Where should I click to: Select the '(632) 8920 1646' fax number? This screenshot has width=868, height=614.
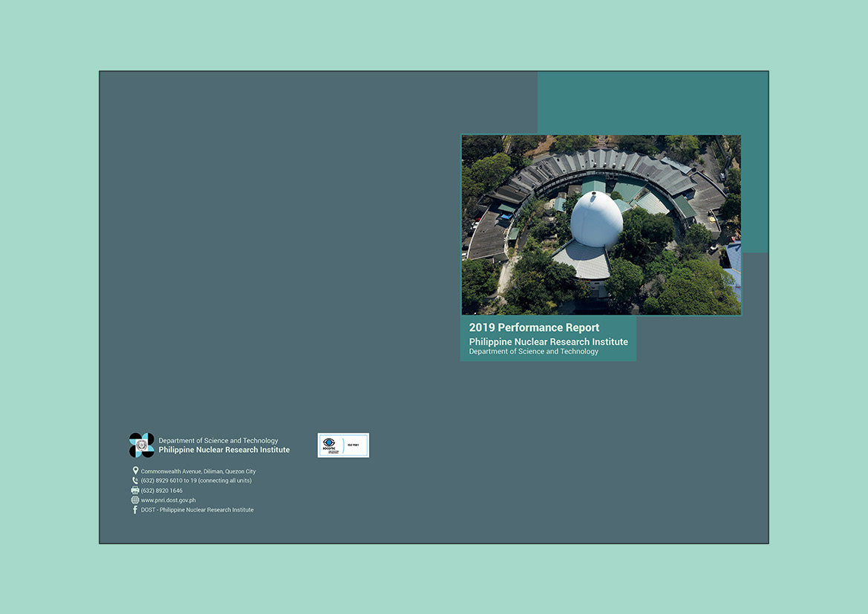pos(162,491)
